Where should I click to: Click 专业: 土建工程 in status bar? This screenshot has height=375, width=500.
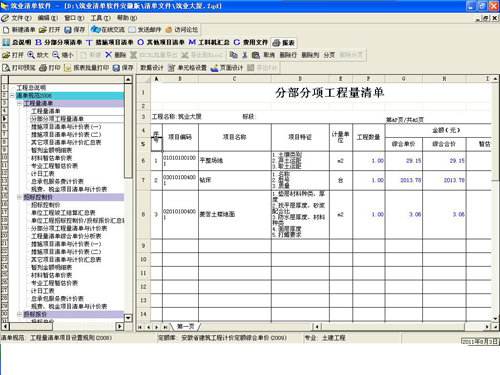point(325,338)
